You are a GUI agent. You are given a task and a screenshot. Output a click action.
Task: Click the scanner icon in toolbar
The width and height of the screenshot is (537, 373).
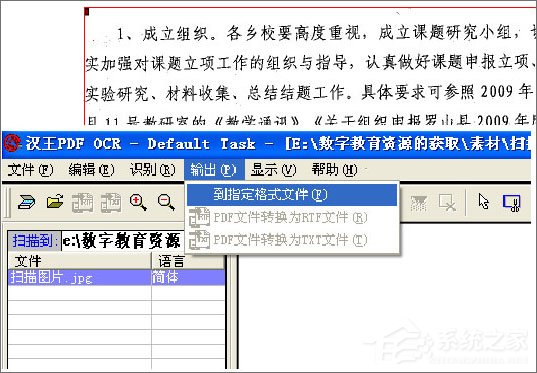27,202
